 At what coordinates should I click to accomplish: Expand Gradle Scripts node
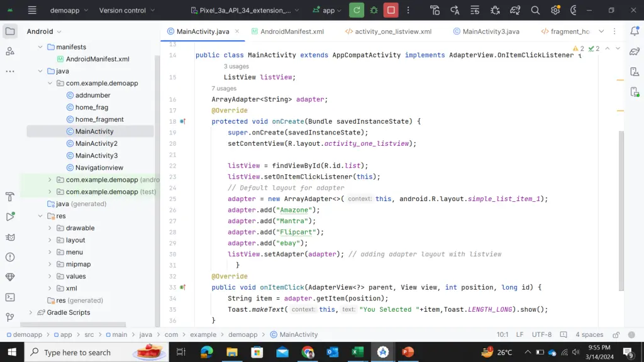coord(31,312)
